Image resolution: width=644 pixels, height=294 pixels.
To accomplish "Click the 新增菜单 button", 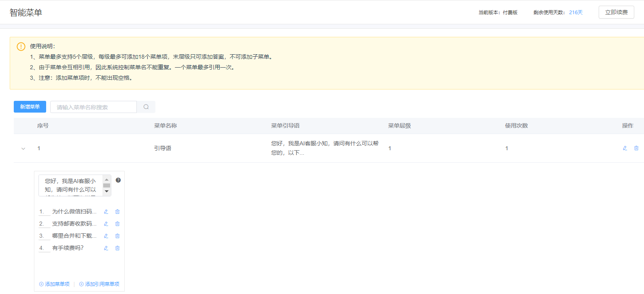I will [30, 107].
